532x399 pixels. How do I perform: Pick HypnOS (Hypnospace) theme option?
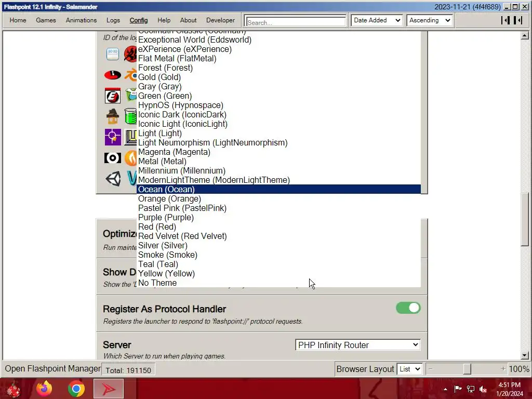278,105
